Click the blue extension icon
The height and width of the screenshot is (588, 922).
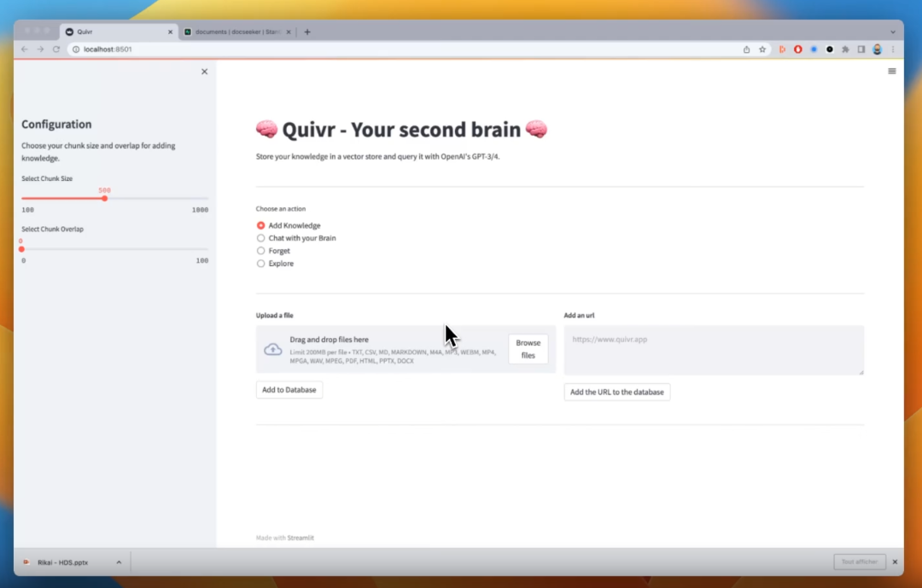pyautogui.click(x=814, y=49)
